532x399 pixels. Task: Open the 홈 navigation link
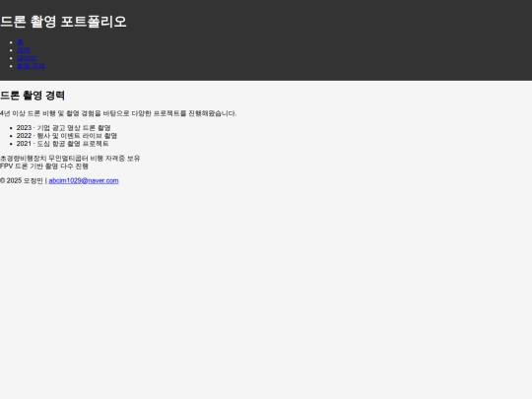[x=20, y=42]
